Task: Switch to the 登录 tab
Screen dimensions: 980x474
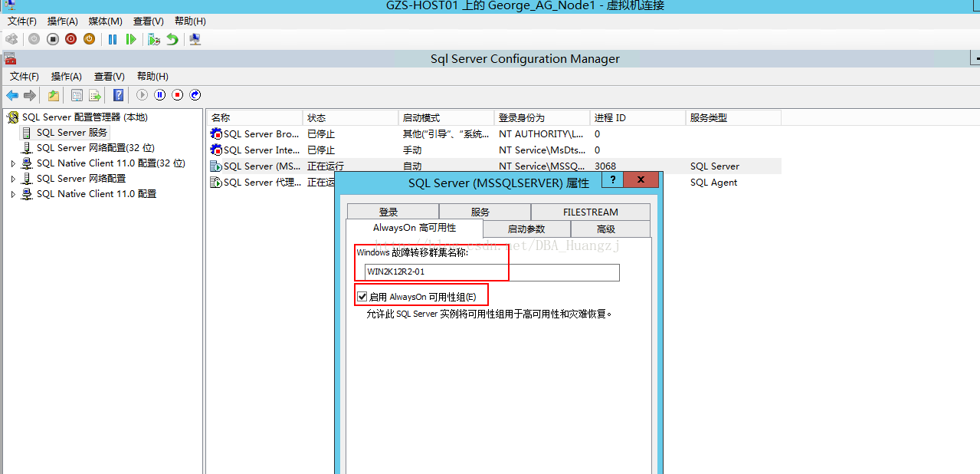Action: tap(392, 212)
